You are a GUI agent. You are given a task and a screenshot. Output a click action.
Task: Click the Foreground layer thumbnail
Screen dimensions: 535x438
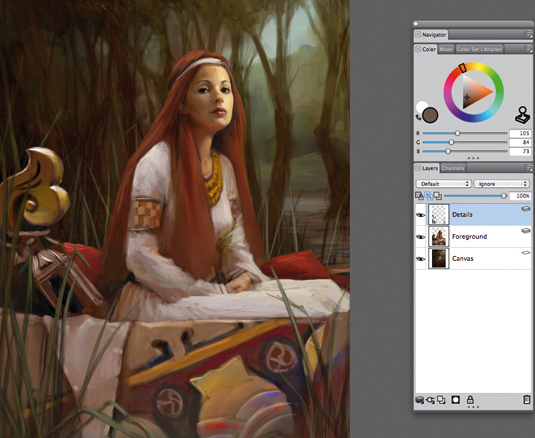(438, 236)
